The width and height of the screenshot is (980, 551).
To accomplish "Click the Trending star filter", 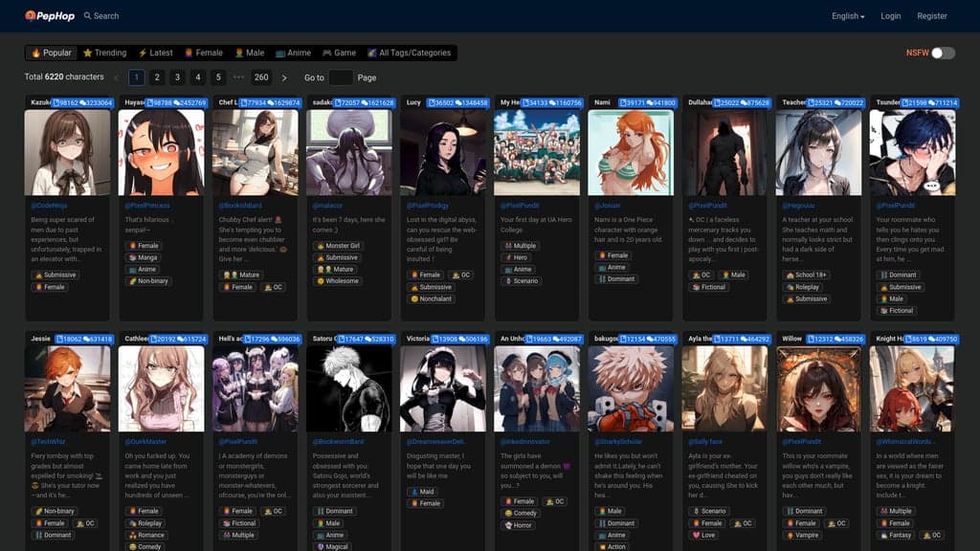I will click(x=104, y=54).
